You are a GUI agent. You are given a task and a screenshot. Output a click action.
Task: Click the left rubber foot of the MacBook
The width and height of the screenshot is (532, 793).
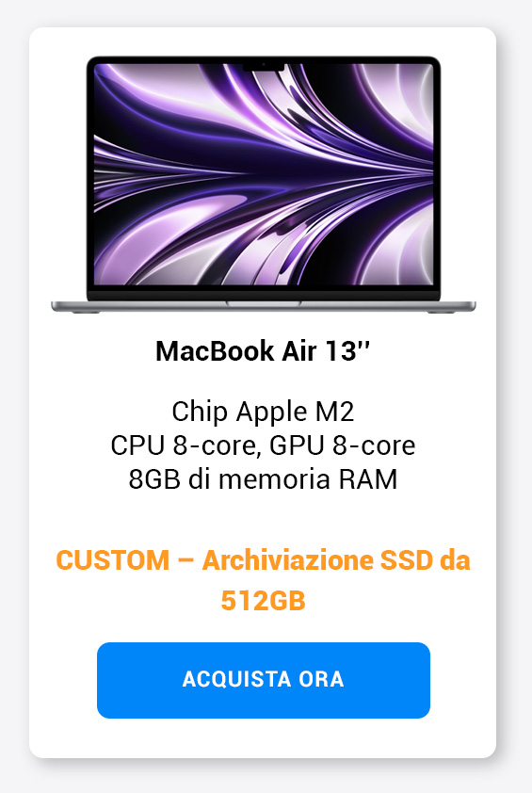86,312
